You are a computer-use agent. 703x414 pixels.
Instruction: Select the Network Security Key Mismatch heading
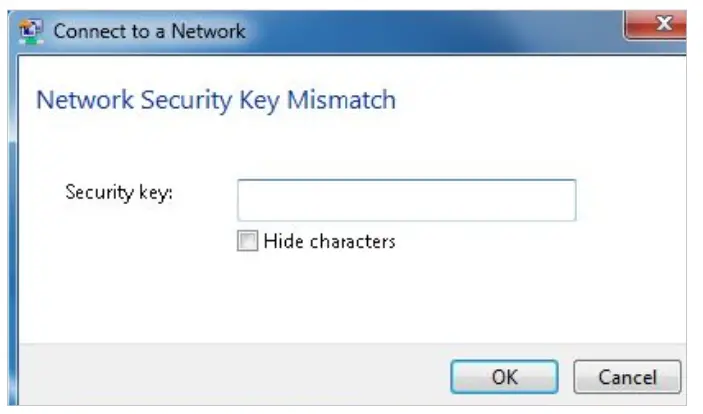215,100
